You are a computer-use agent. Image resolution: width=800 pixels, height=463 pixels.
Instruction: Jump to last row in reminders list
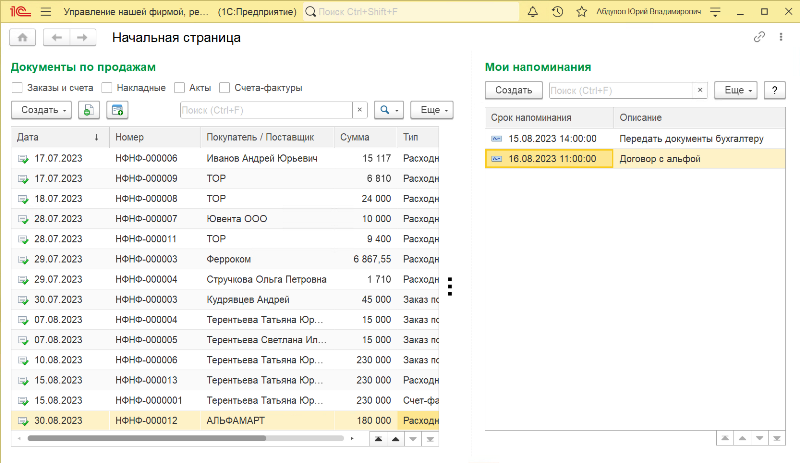(x=777, y=438)
